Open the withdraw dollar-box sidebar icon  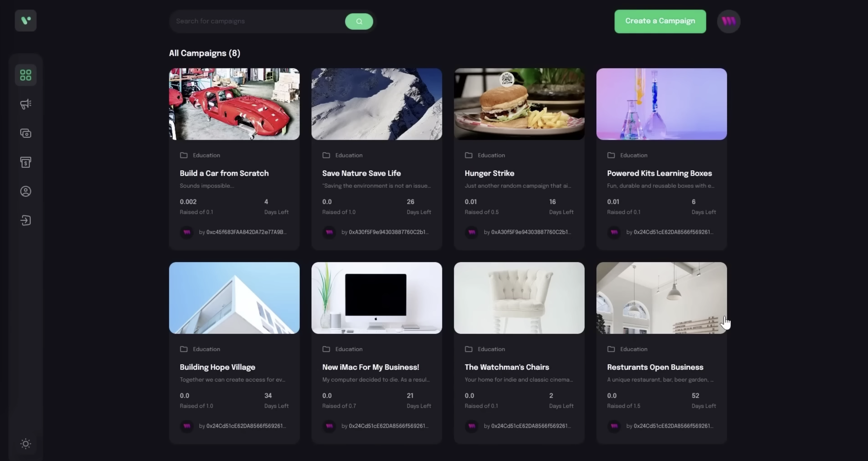tap(26, 162)
